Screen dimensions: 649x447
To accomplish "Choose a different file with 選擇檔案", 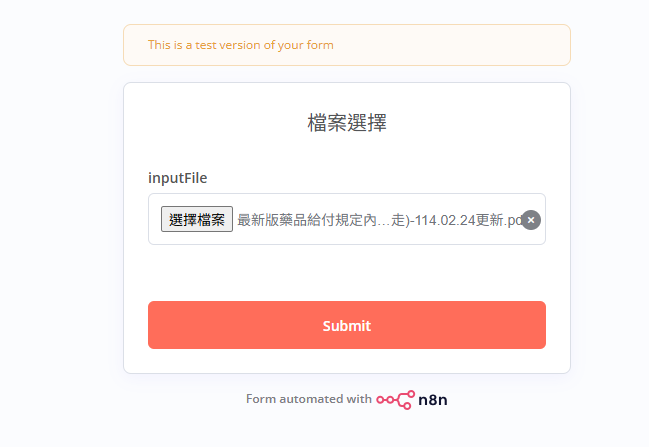I will 197,219.
